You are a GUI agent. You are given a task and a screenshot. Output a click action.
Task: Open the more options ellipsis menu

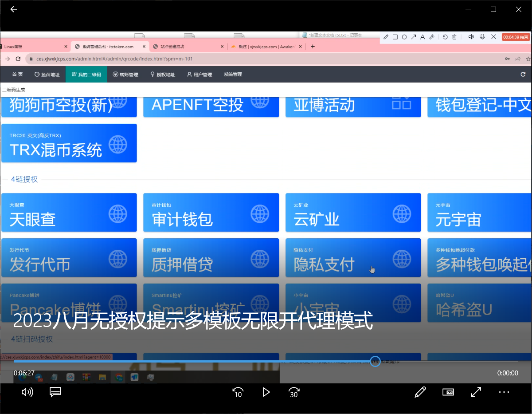pyautogui.click(x=504, y=392)
